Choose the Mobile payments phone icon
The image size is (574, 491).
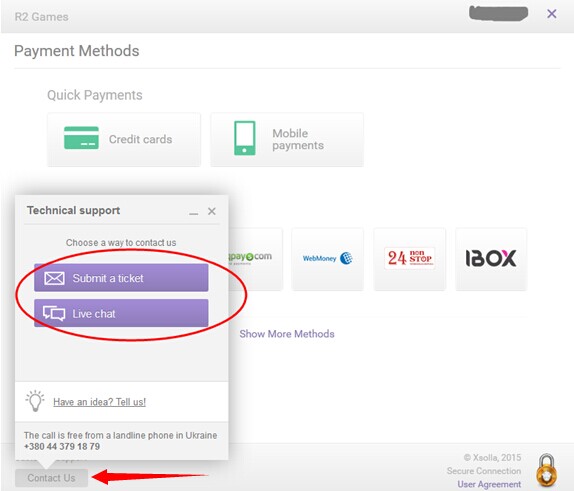tap(245, 138)
